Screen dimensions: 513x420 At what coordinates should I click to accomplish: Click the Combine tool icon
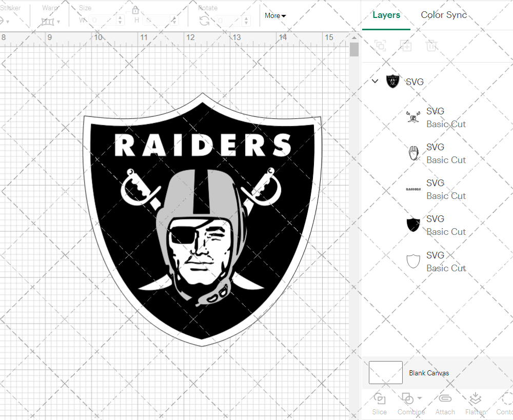pyautogui.click(x=408, y=399)
